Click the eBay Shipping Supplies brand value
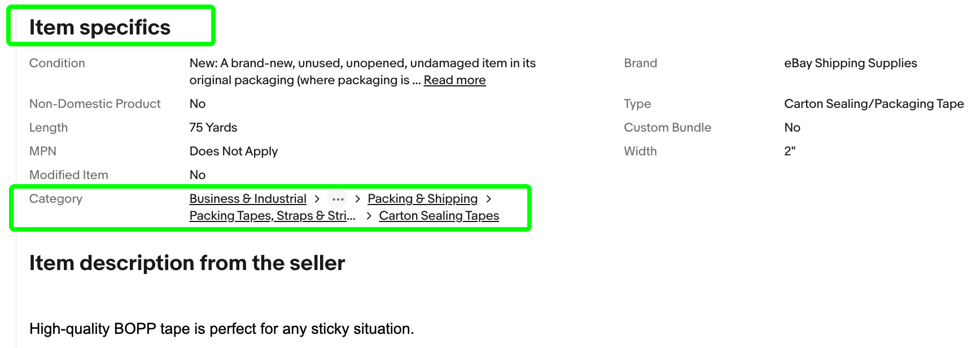The height and width of the screenshot is (348, 980). point(850,63)
